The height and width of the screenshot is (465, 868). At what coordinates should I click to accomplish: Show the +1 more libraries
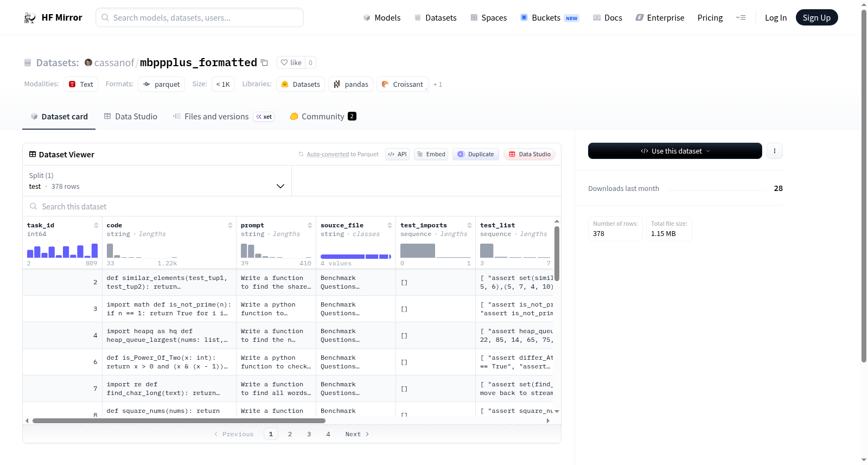tap(438, 84)
